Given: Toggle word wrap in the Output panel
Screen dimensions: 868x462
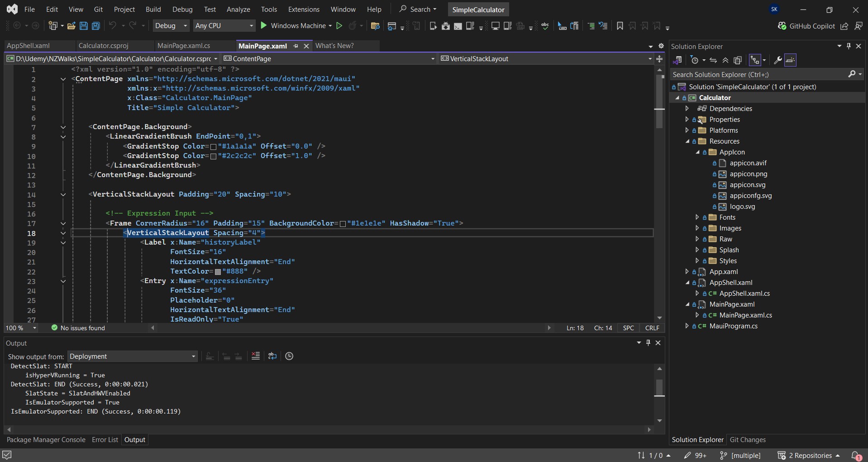Looking at the screenshot, I should click(x=272, y=356).
